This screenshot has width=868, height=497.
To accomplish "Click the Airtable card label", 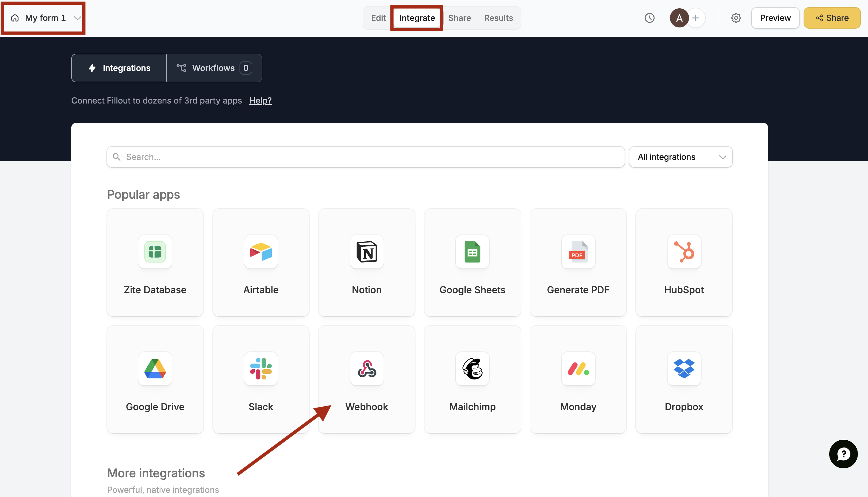I will pyautogui.click(x=261, y=290).
